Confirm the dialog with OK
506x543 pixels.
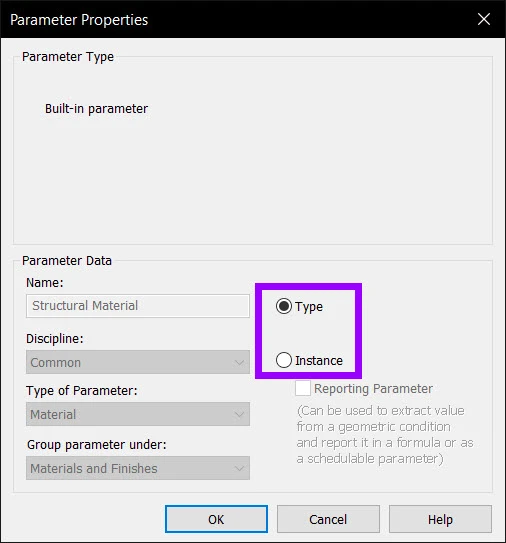coord(216,519)
